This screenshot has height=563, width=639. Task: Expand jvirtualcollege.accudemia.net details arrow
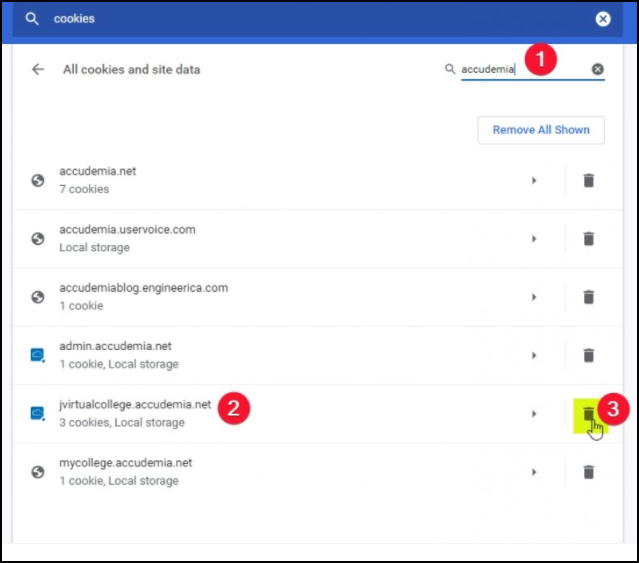534,414
